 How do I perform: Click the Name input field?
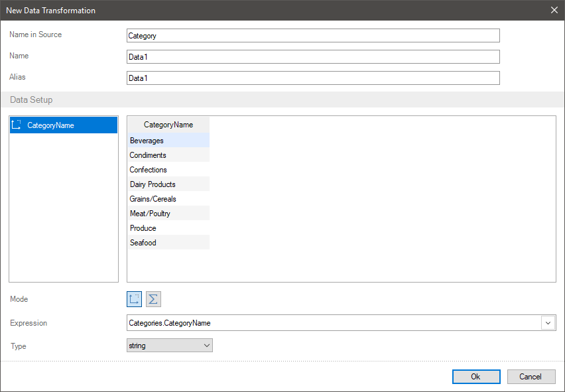tap(312, 57)
